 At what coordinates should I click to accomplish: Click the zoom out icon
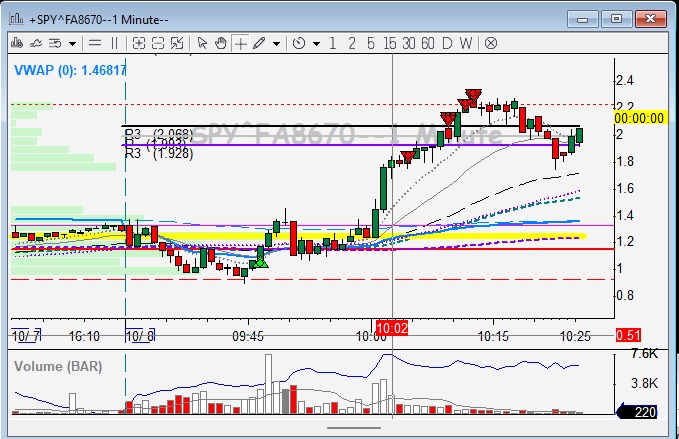point(158,43)
